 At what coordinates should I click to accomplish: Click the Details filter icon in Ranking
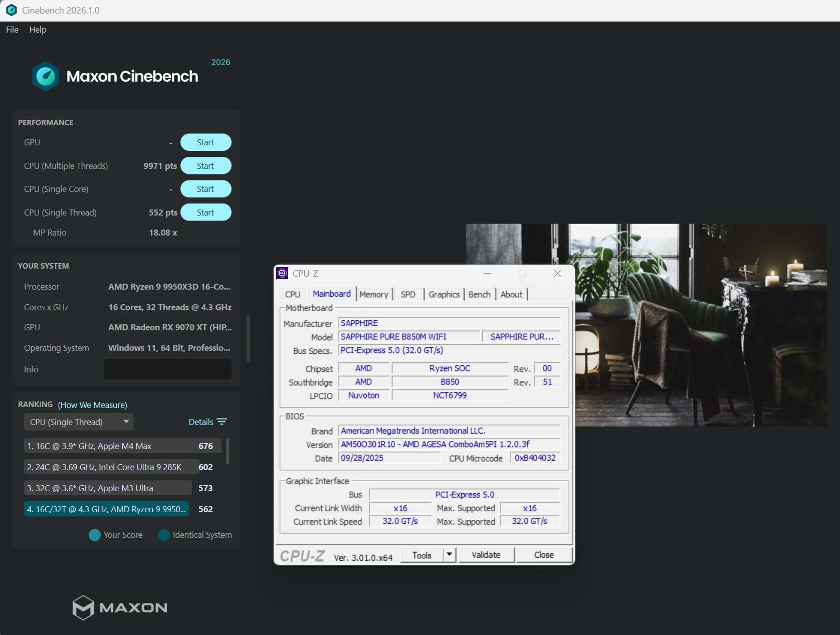(222, 422)
